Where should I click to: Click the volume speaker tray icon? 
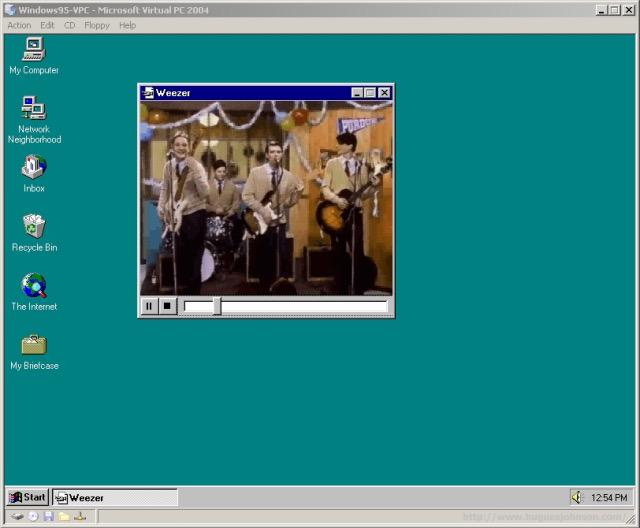tap(577, 497)
